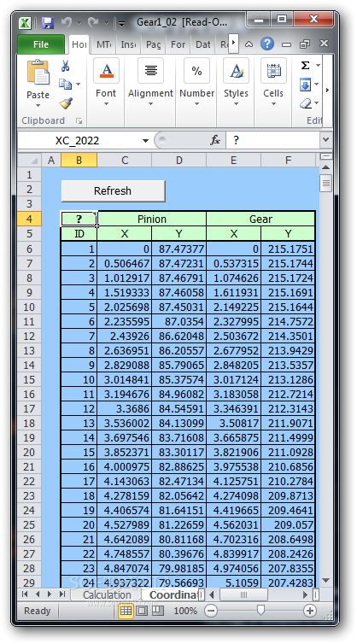The width and height of the screenshot is (357, 644).
Task: Open the Paste options dropdown arrow
Action: tap(38, 106)
